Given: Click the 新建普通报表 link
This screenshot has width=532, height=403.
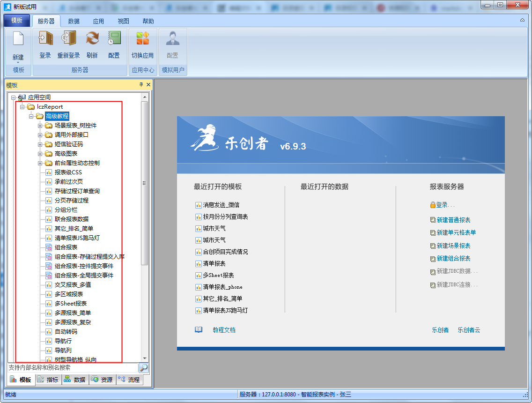Looking at the screenshot, I should 453,220.
